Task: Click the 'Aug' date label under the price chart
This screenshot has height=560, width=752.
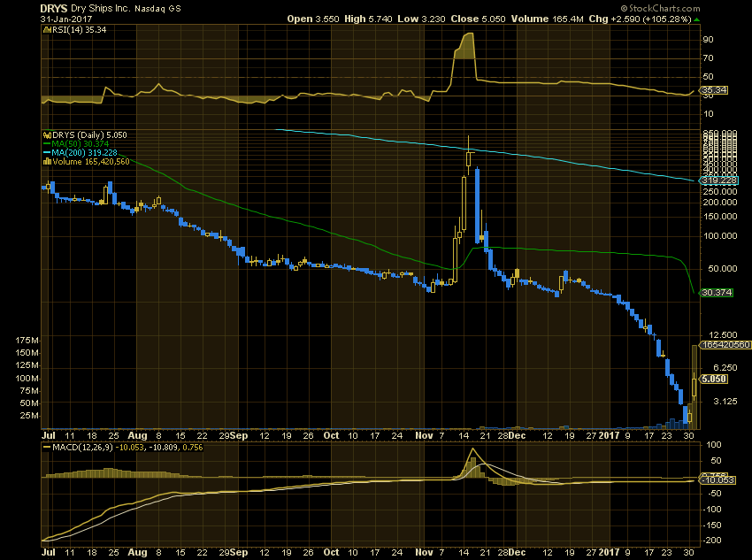Action: click(x=138, y=436)
